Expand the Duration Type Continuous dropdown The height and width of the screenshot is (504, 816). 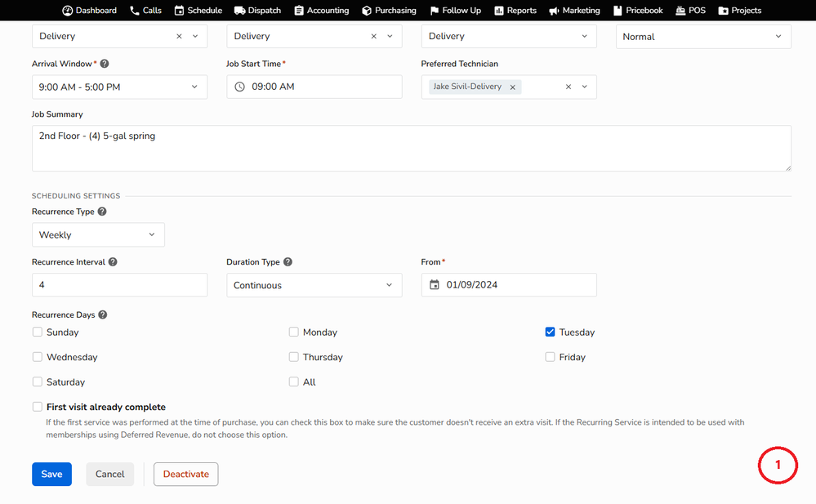pos(314,285)
